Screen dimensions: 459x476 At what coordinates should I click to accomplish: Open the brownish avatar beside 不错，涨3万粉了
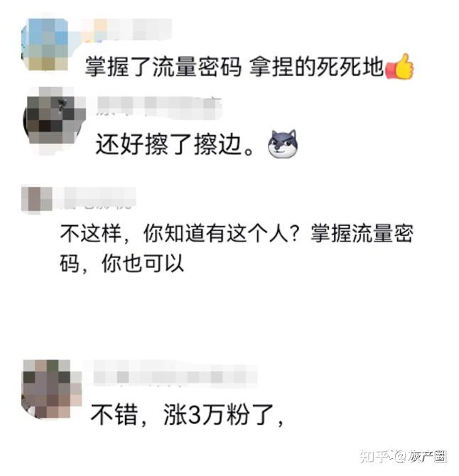pos(52,389)
